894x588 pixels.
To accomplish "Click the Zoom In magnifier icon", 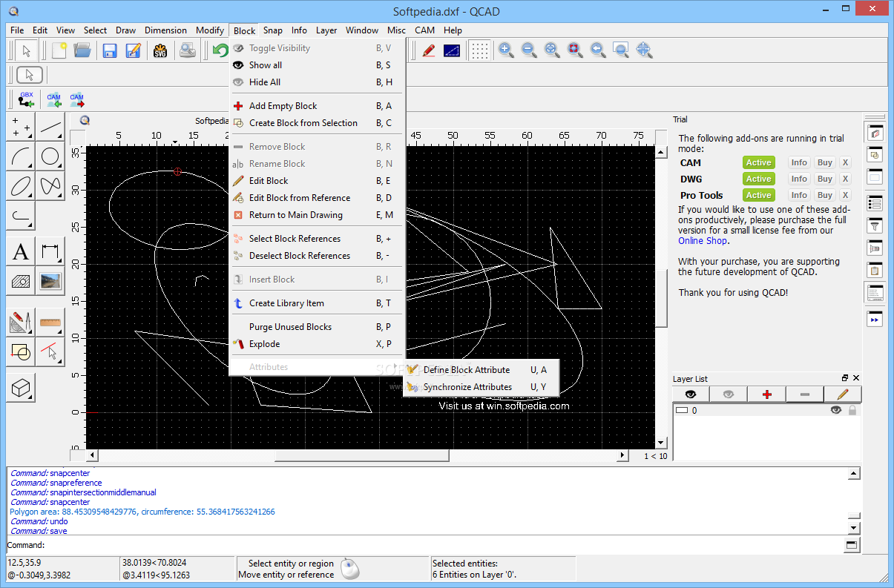I will point(506,50).
